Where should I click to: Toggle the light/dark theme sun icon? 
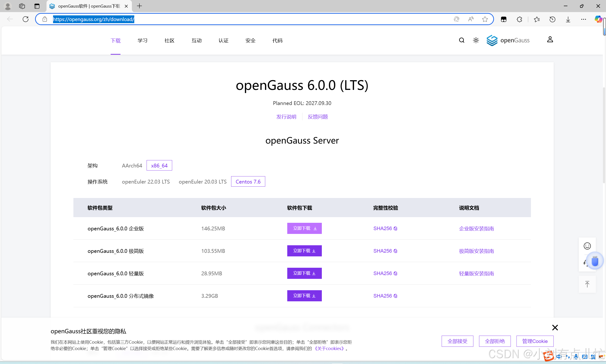476,40
